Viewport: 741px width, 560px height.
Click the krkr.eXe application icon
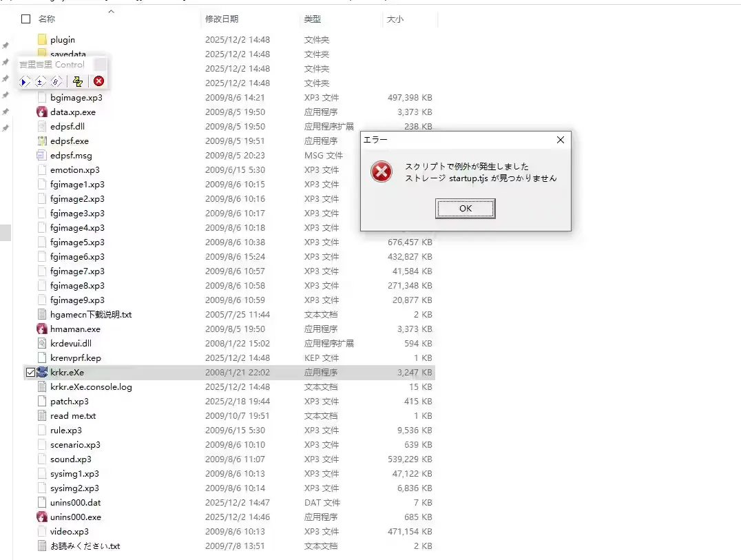42,372
